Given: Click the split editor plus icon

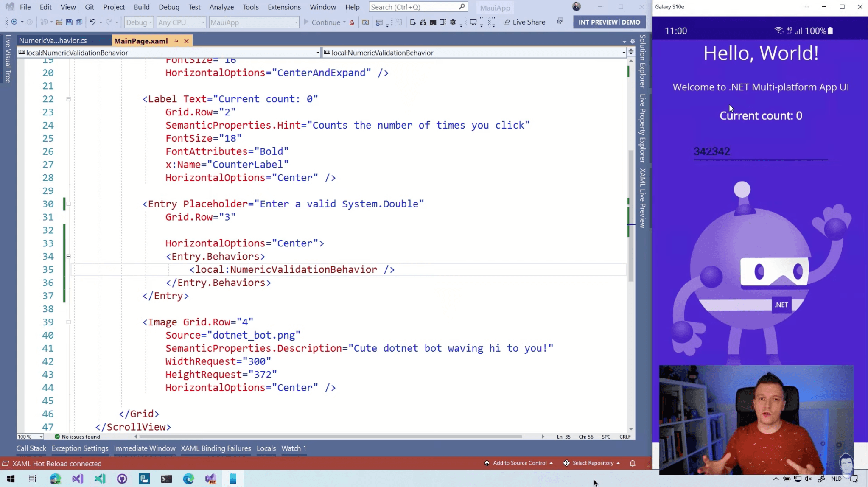Looking at the screenshot, I should [631, 52].
